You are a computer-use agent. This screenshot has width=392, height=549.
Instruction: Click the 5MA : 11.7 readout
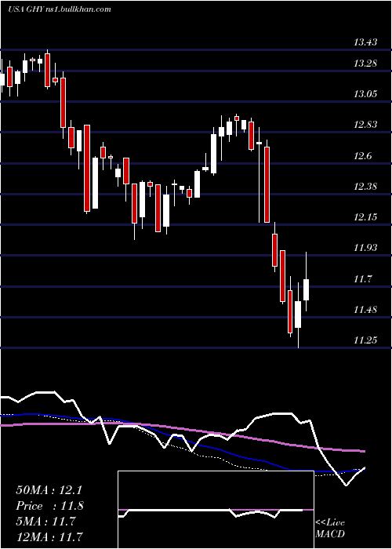click(x=45, y=522)
